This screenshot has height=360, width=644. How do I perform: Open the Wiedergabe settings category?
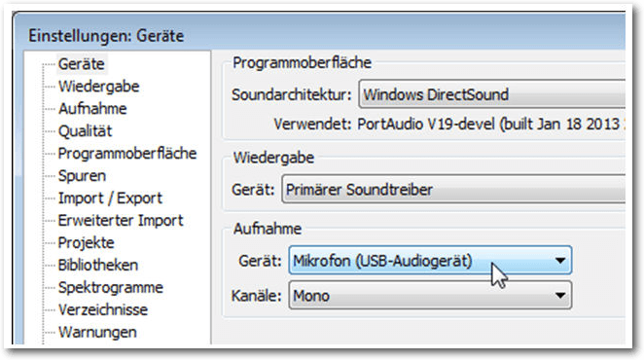(x=98, y=87)
